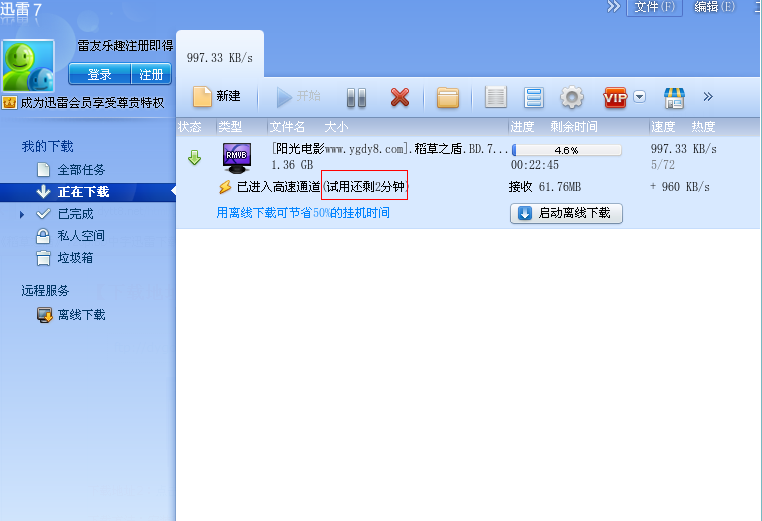Switch to the compact list view icon
Image resolution: width=762 pixels, height=521 pixels.
click(x=496, y=97)
